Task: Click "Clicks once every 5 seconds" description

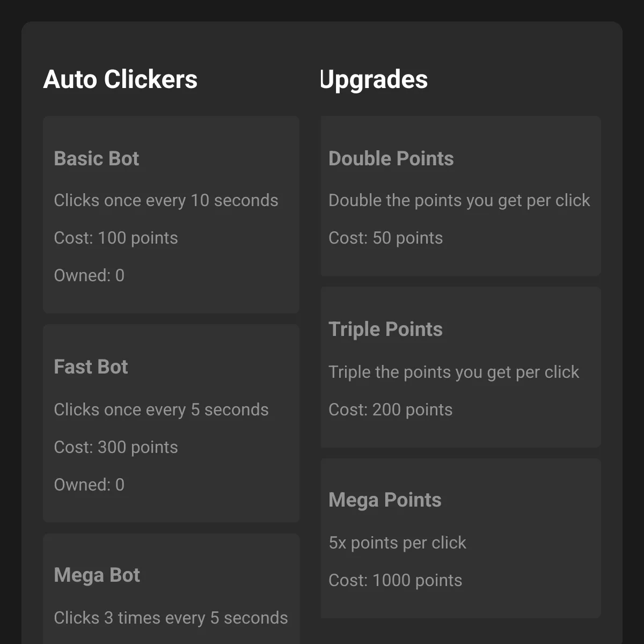Action: pyautogui.click(x=161, y=409)
